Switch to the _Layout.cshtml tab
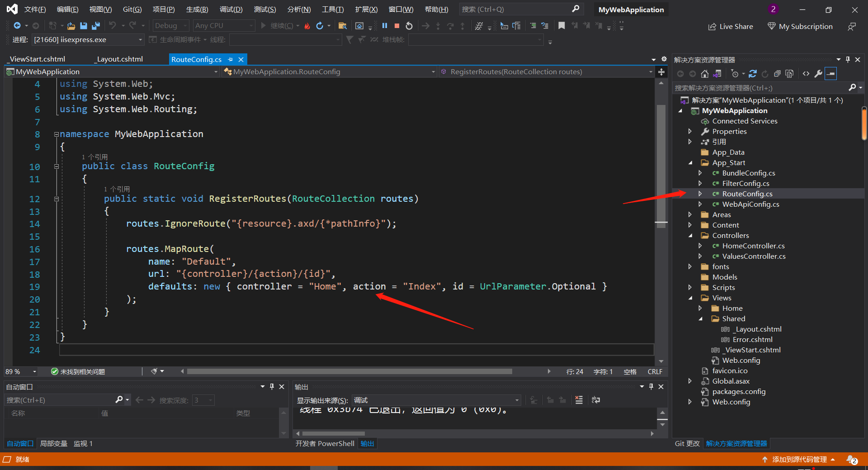Screen dimensions: 868x470 (118, 59)
